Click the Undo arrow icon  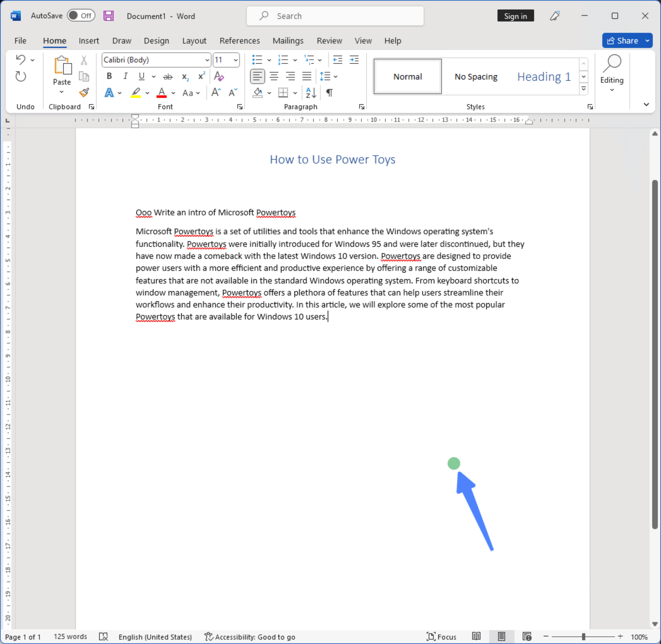point(21,60)
